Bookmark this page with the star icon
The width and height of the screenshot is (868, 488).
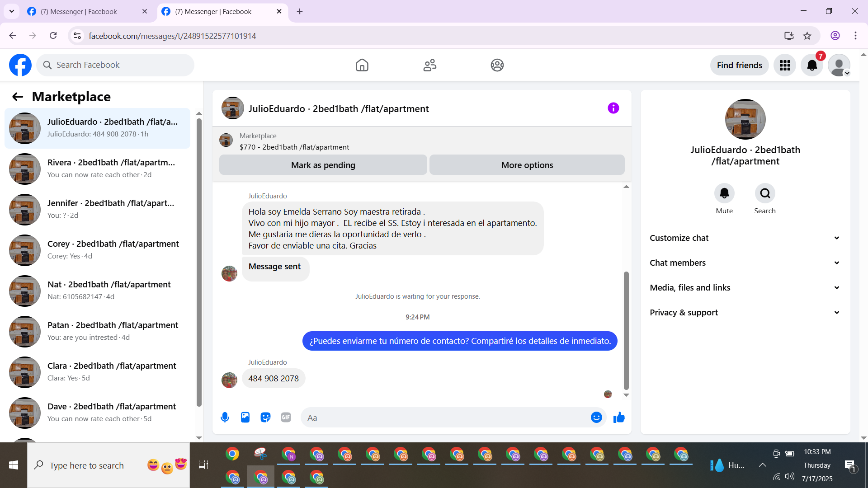click(807, 36)
